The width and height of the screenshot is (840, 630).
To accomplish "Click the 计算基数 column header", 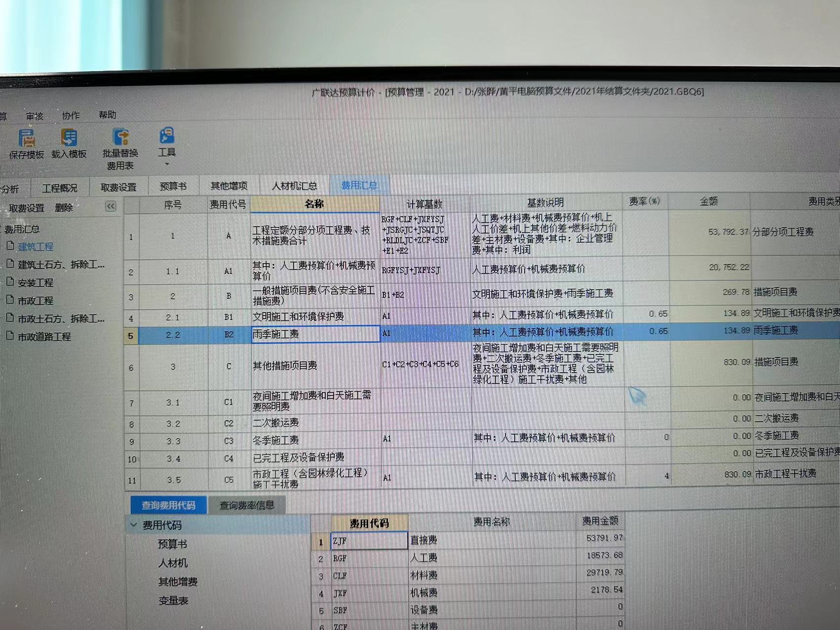I will tap(424, 203).
